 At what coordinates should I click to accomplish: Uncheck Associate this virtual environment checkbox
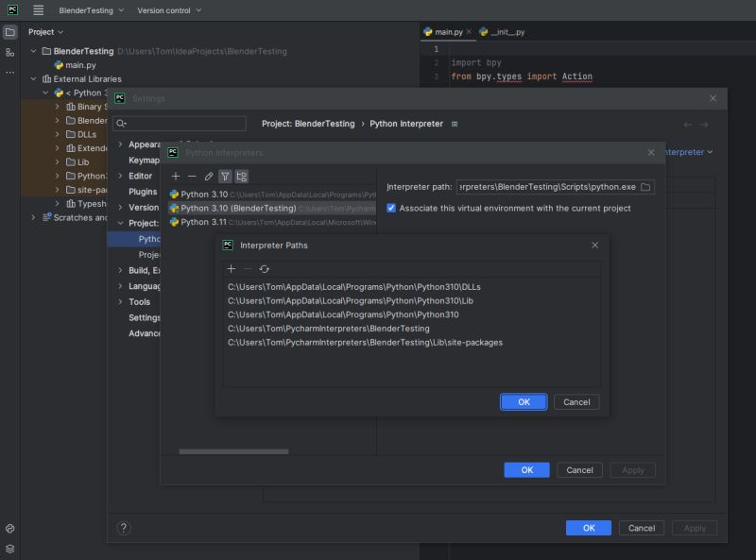point(391,208)
